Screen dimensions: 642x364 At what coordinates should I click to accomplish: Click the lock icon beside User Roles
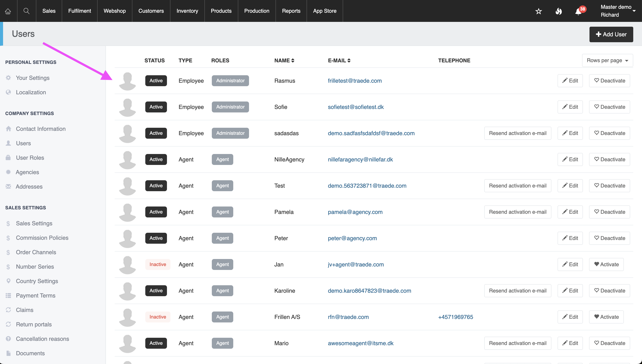(8, 158)
